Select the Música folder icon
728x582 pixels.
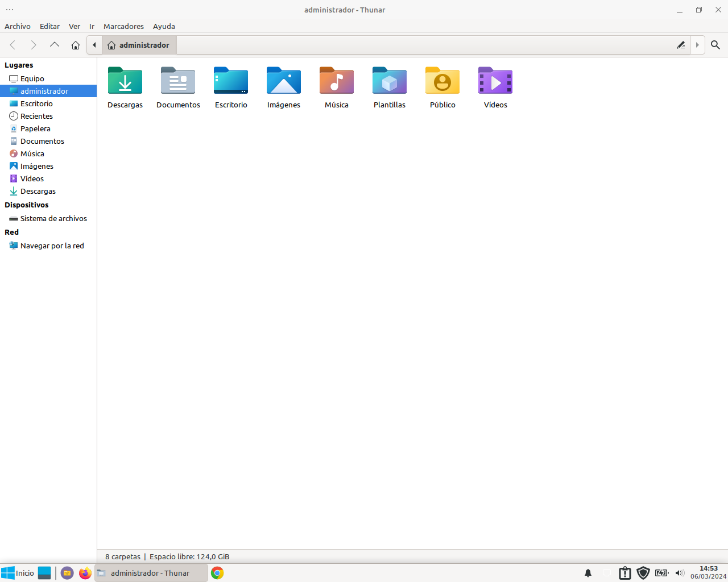tap(337, 81)
